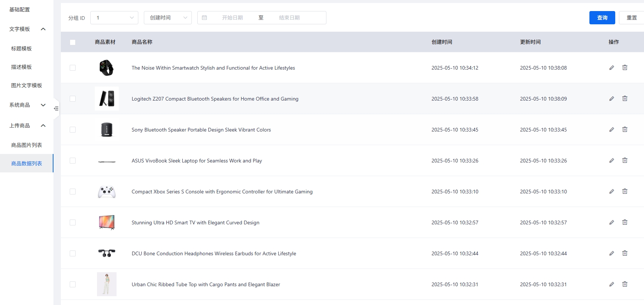Image resolution: width=644 pixels, height=305 pixels.
Task: Open the bone conduction headphones thumbnail
Action: click(107, 253)
